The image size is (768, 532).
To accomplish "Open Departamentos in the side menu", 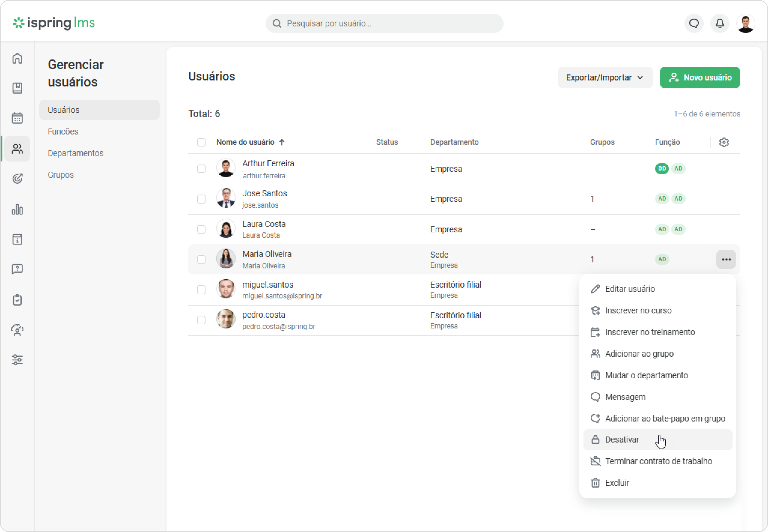I will [x=75, y=153].
